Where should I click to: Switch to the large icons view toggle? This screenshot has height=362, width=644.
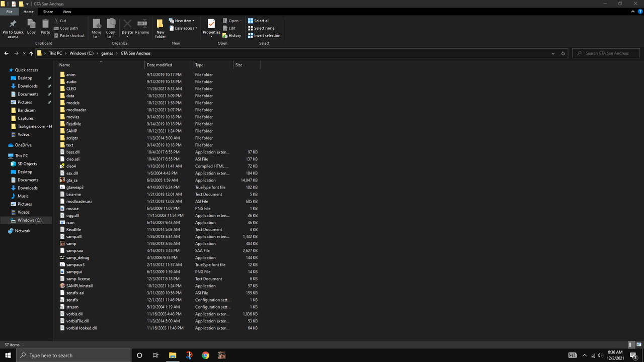[x=638, y=345]
